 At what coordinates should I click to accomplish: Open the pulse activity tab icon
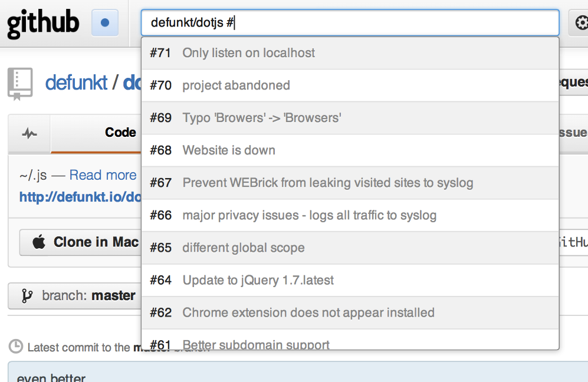pyautogui.click(x=29, y=133)
